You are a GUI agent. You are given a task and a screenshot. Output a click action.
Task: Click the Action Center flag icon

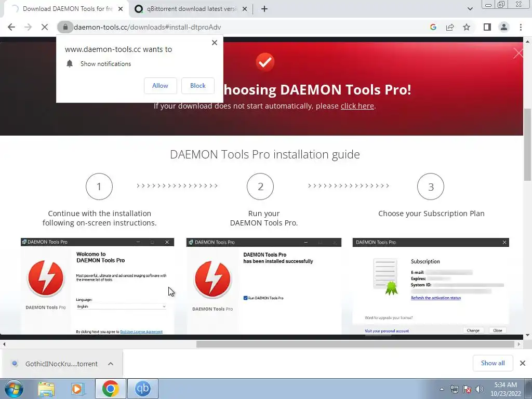click(467, 389)
